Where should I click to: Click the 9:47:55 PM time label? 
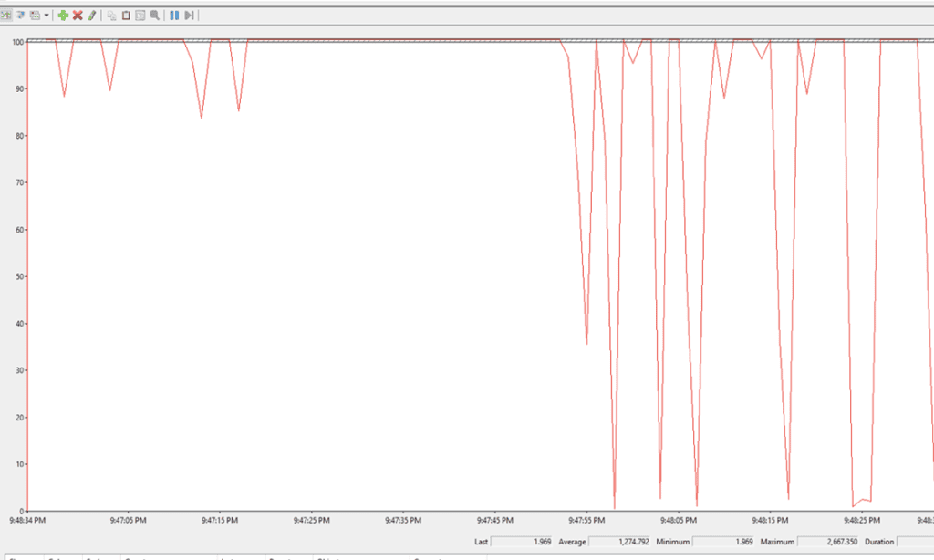coord(586,520)
